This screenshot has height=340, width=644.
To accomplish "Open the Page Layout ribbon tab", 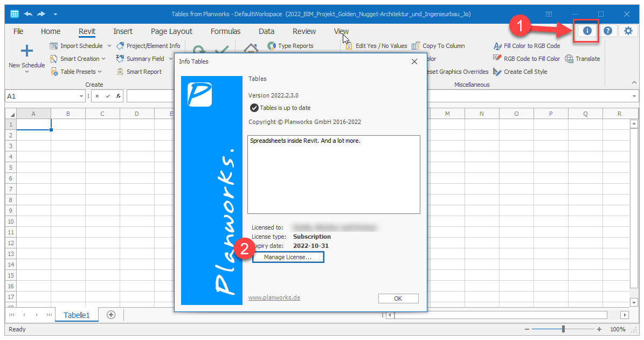I will pyautogui.click(x=171, y=31).
